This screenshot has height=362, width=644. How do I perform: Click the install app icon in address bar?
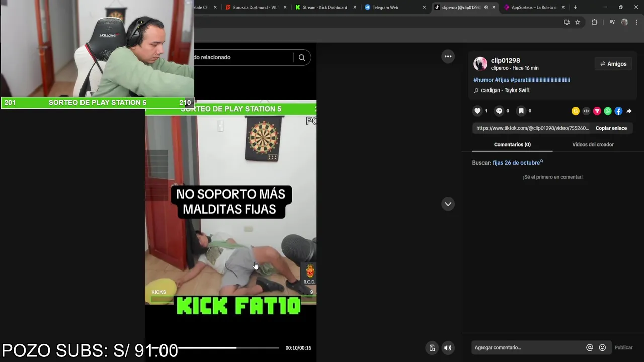click(567, 22)
